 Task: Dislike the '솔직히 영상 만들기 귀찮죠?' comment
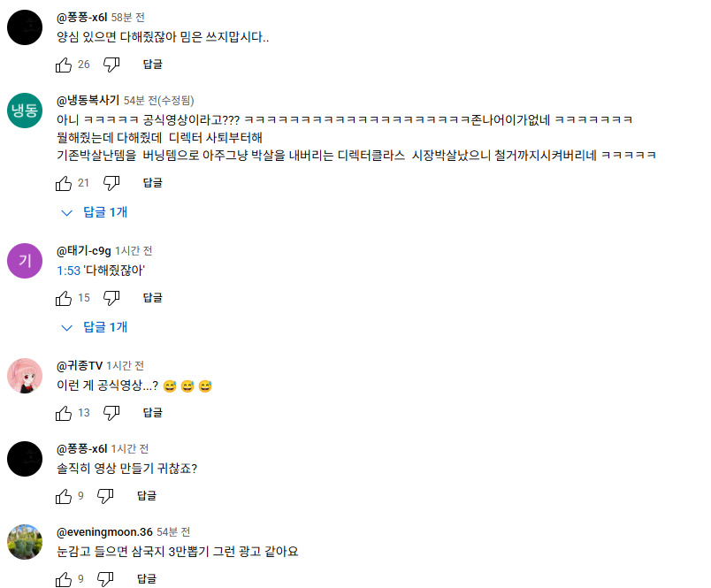pyautogui.click(x=105, y=496)
